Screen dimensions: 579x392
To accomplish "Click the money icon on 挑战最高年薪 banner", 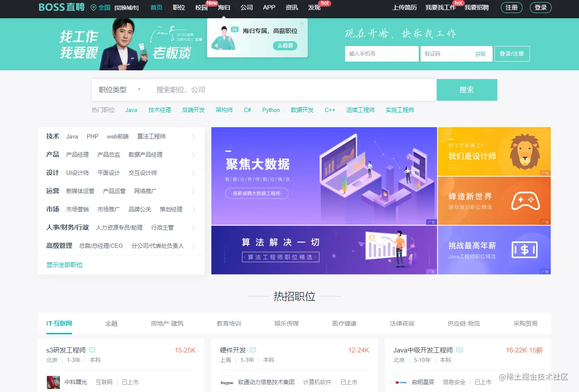I will [x=525, y=250].
